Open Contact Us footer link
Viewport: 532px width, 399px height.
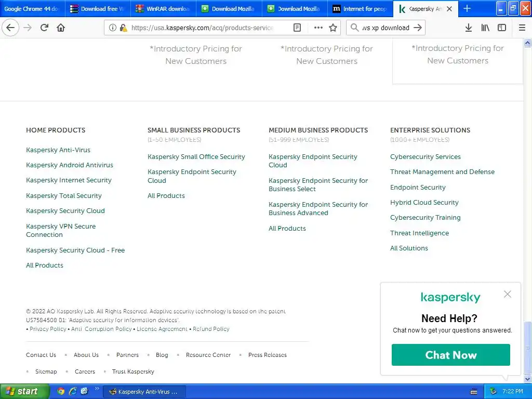41,355
